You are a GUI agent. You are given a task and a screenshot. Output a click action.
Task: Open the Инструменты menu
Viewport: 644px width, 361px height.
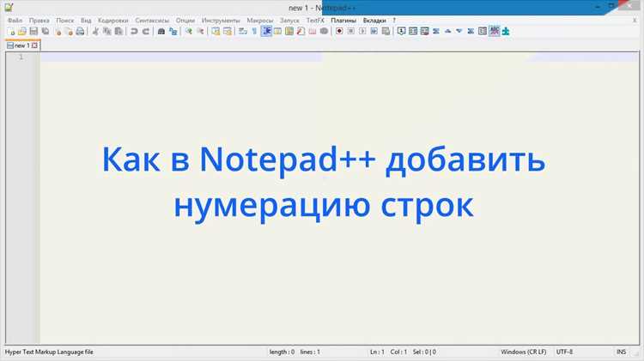[221, 20]
